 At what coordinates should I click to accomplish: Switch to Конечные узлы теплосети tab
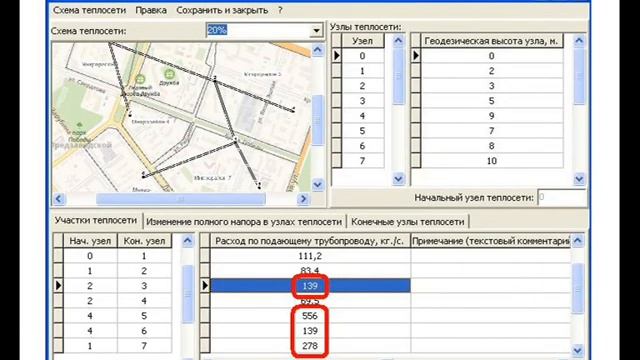408,222
